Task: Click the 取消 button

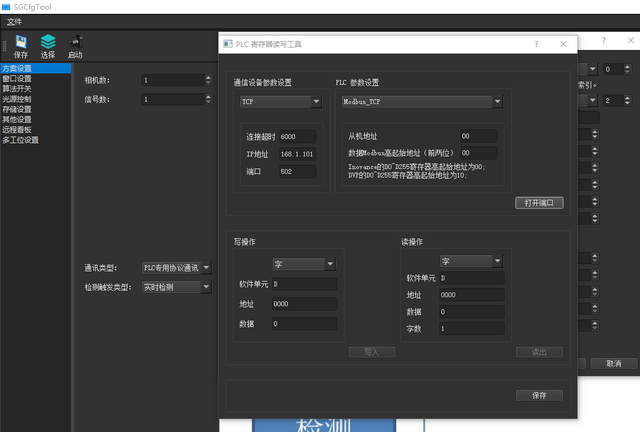Action: coord(613,363)
